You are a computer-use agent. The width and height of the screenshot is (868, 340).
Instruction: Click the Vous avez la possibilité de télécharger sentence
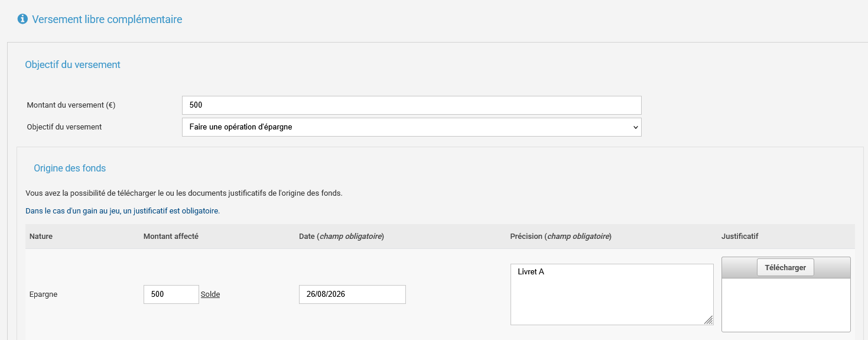point(184,193)
